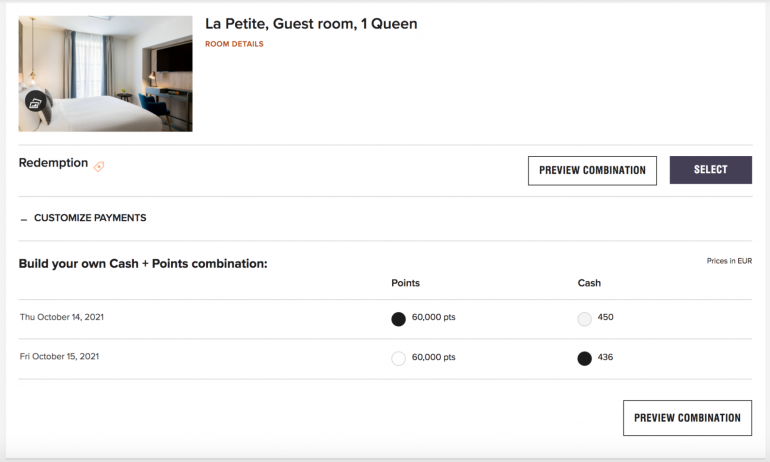This screenshot has height=462, width=770.
Task: Open photo gallery icon on room image
Action: pyautogui.click(x=35, y=102)
